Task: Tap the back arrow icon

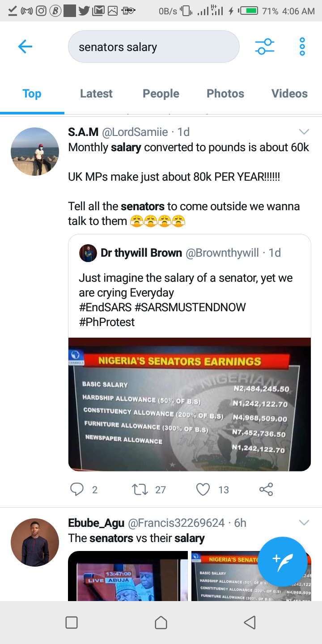Action: pos(25,47)
